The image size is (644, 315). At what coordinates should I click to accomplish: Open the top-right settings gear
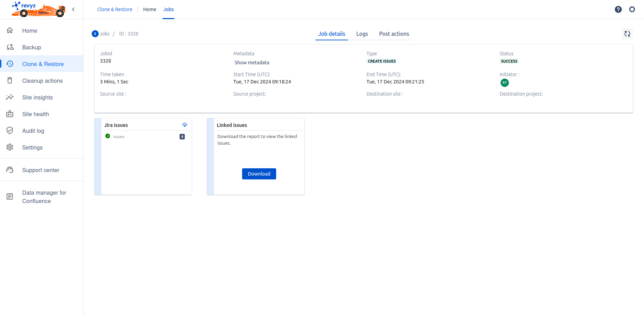(x=632, y=9)
